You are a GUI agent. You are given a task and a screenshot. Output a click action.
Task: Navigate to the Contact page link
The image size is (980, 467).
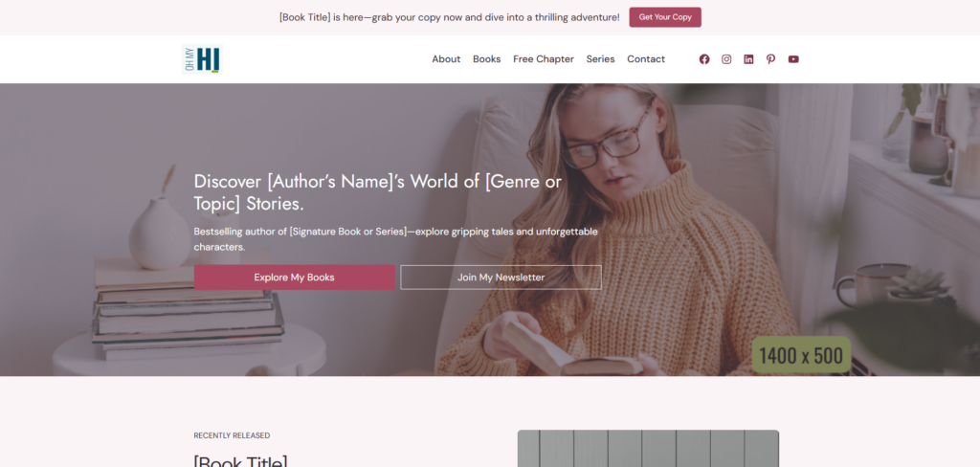pos(646,59)
